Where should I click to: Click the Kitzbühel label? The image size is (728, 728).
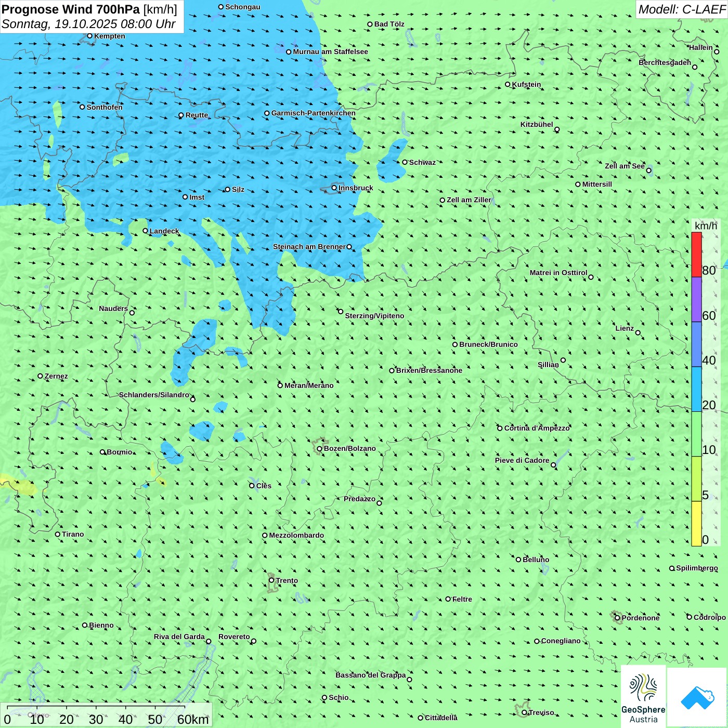(537, 124)
